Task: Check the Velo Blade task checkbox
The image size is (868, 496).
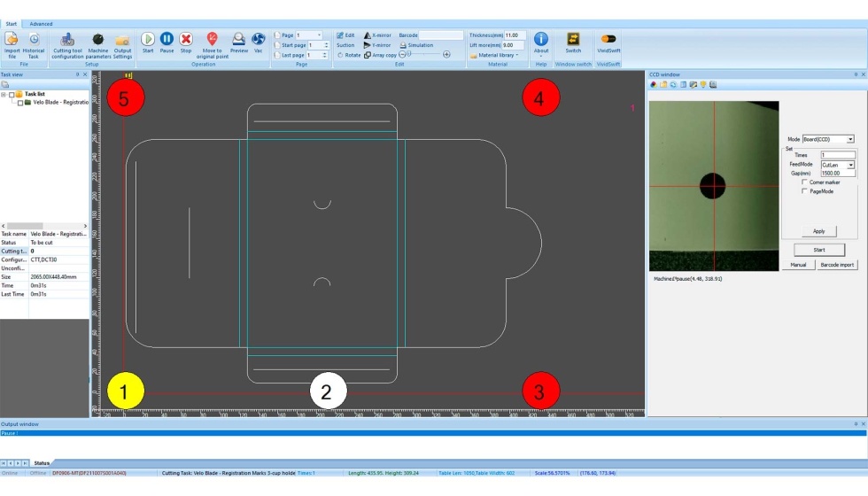Action: 20,103
